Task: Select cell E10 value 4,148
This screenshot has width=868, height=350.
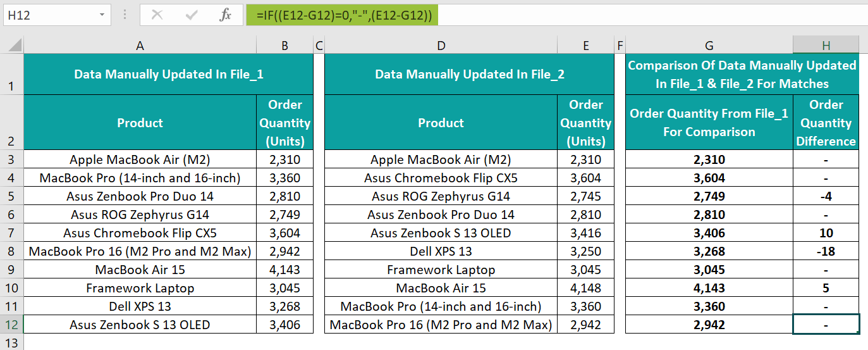Action: pos(586,288)
